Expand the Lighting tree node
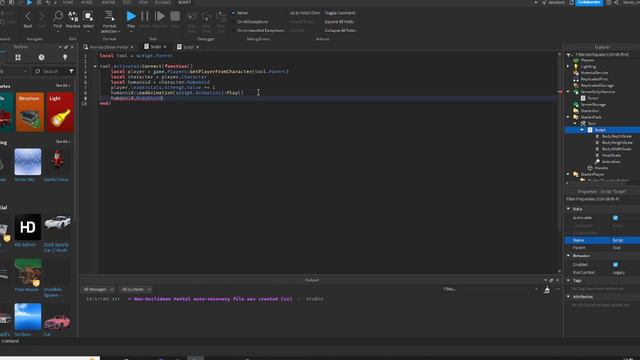Image resolution: width=640 pixels, height=360 pixels. coord(568,67)
